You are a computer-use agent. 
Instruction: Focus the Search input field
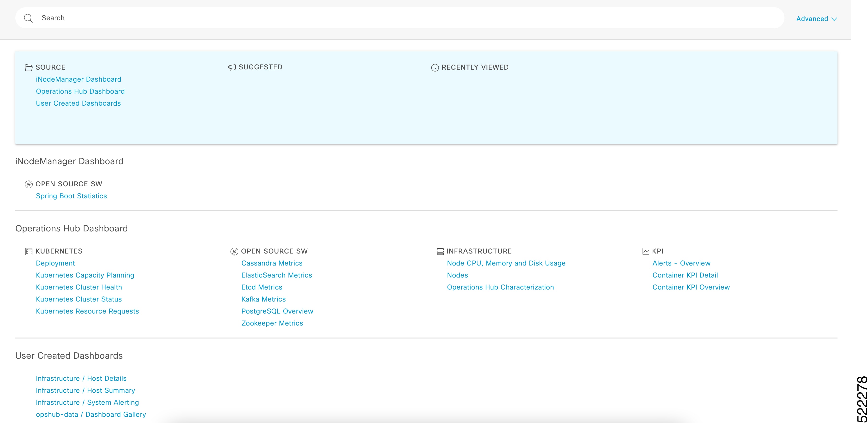pos(400,18)
